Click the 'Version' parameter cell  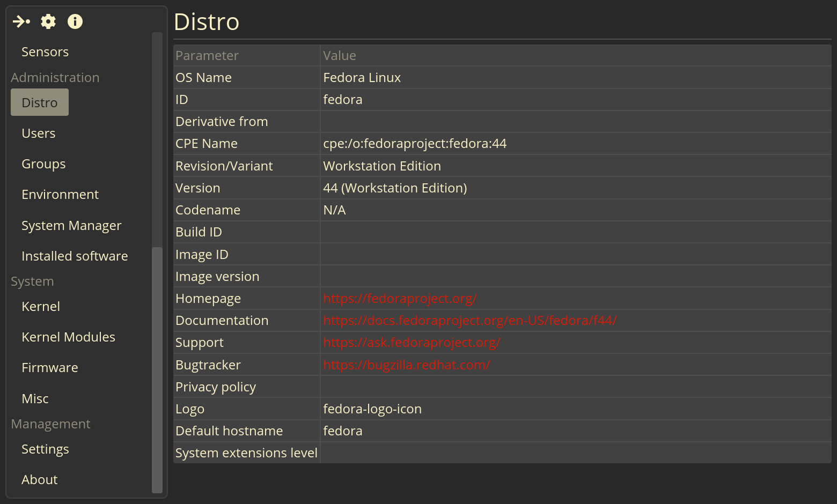247,188
